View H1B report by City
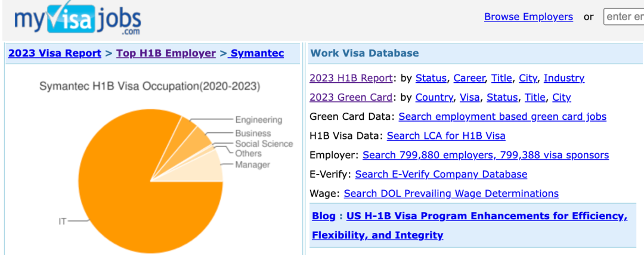The height and width of the screenshot is (255, 644). 528,78
